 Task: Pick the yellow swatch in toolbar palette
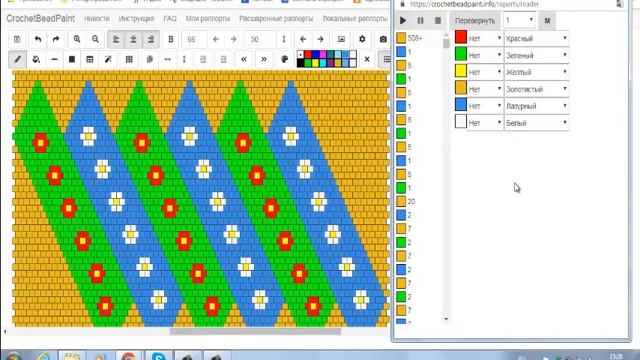coord(316,63)
